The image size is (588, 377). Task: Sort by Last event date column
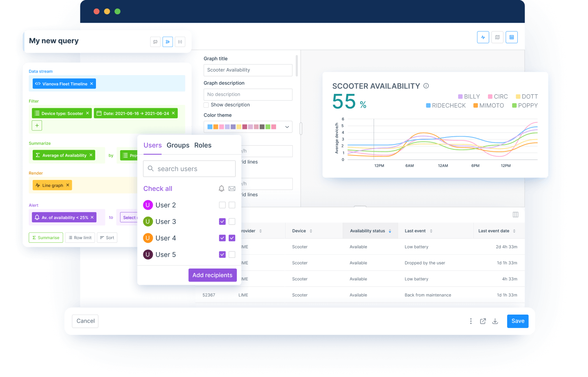[x=514, y=231]
